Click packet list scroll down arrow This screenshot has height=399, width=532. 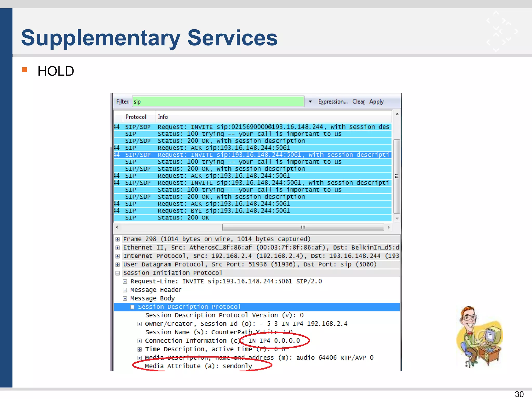(397, 218)
